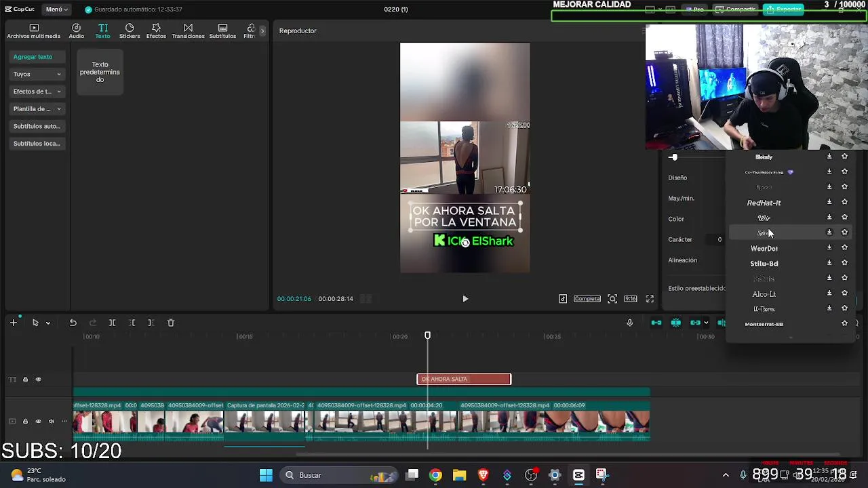
Task: Mute the main video track audio
Action: tap(51, 422)
